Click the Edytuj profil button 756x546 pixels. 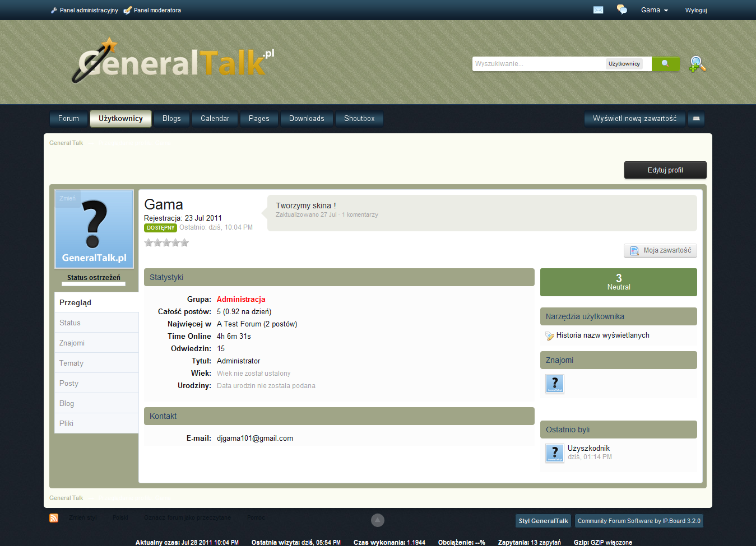tap(665, 170)
